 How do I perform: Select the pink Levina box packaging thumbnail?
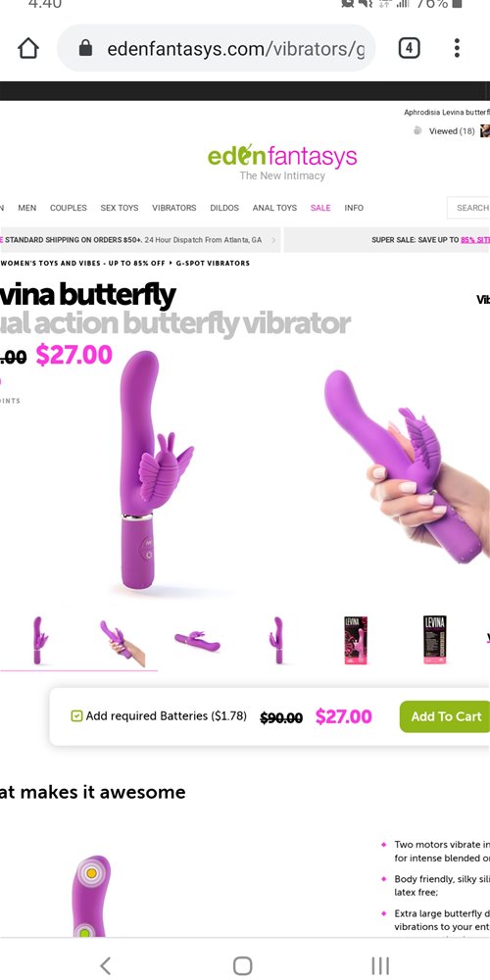(x=356, y=640)
